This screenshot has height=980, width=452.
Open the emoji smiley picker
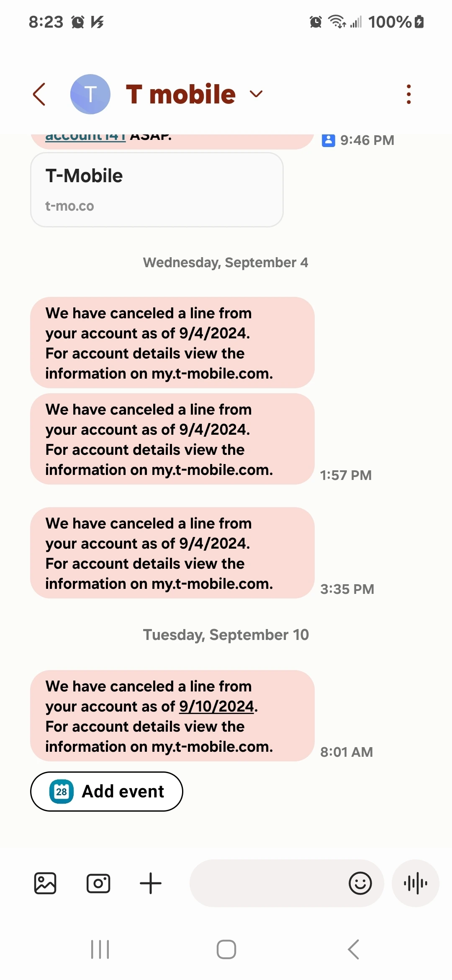point(360,883)
